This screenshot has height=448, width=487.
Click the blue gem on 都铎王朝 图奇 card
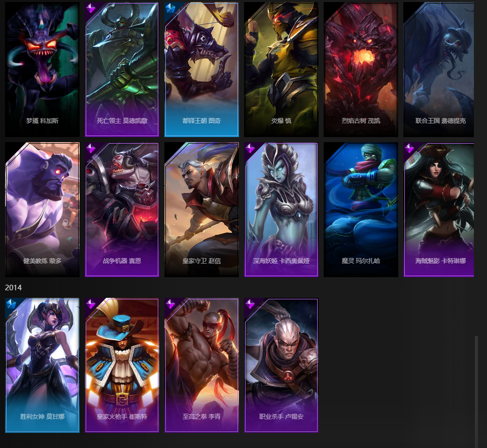(170, 8)
